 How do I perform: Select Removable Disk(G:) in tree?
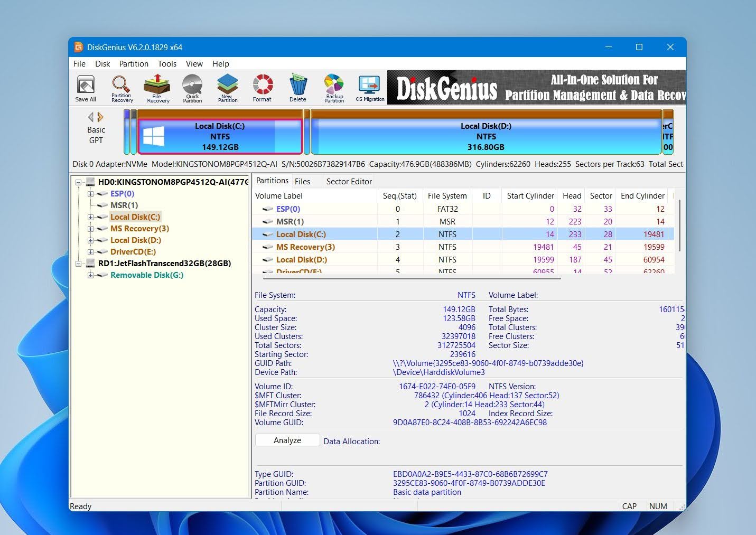point(147,275)
